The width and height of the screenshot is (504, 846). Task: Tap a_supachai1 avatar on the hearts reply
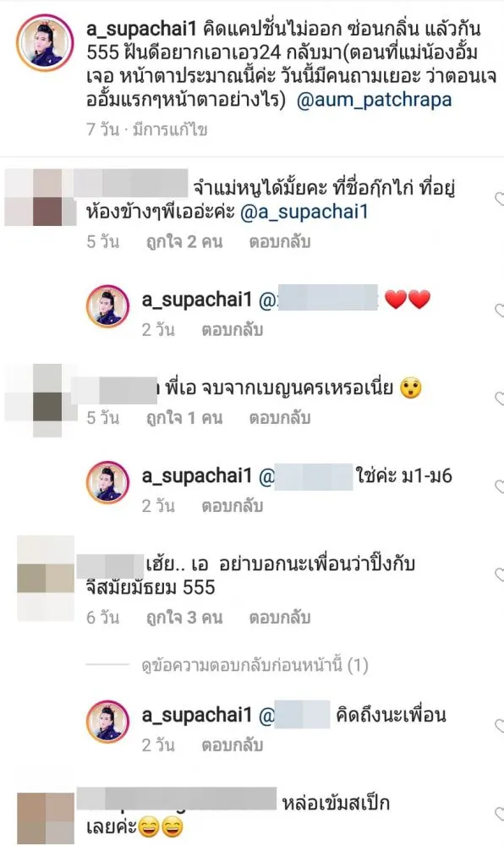point(107,306)
